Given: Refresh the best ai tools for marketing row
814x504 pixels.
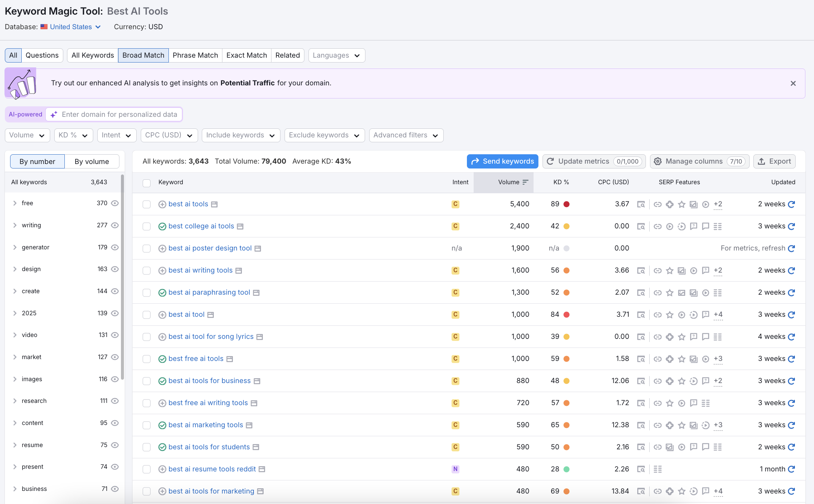Looking at the screenshot, I should coord(791,491).
